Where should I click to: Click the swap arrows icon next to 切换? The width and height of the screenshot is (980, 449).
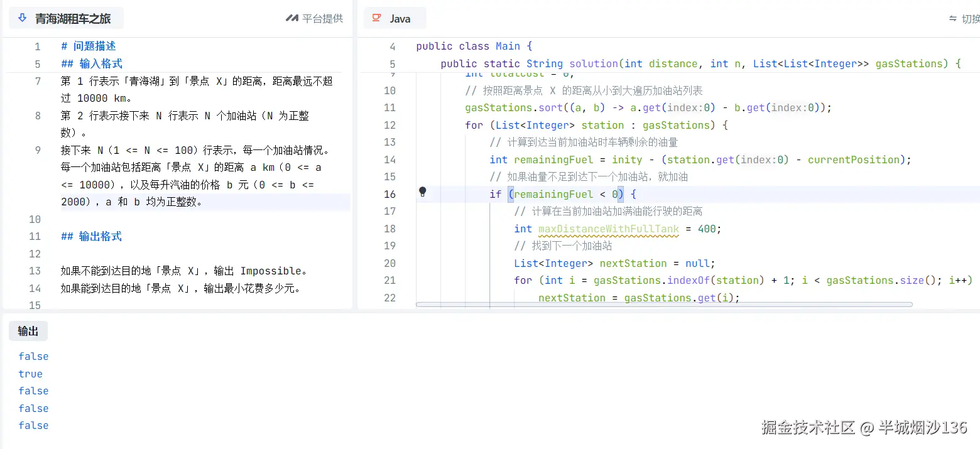[x=952, y=19]
